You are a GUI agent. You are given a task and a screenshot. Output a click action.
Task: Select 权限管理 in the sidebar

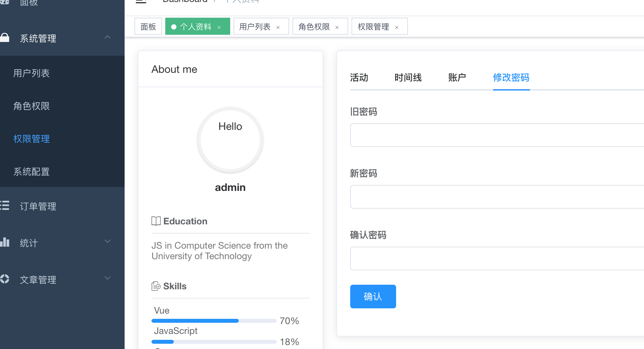62,138
